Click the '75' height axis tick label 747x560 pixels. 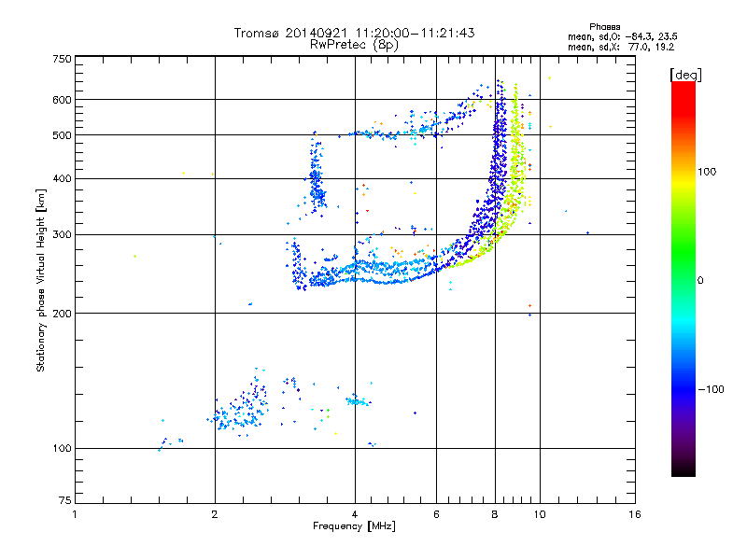click(65, 500)
